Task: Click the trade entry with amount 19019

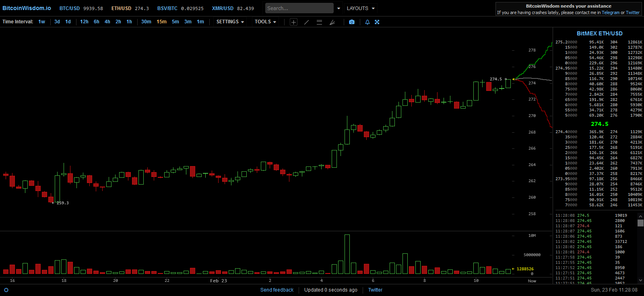Action: (591, 216)
